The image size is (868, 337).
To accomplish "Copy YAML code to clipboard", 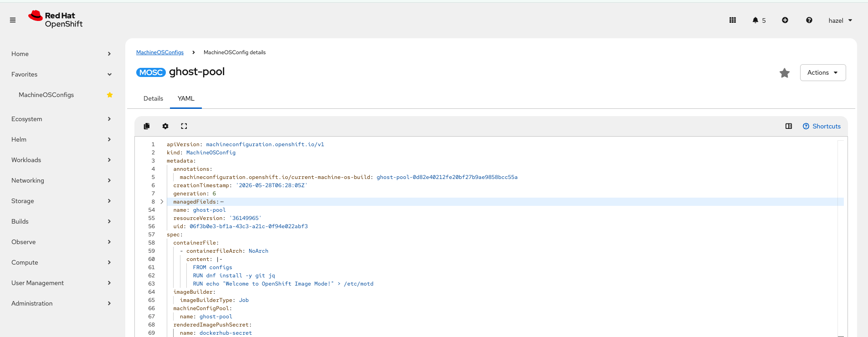I will point(147,126).
